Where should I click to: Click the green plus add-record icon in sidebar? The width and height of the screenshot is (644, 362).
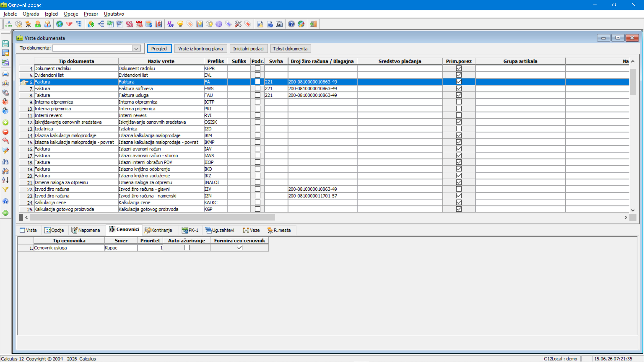(x=6, y=122)
